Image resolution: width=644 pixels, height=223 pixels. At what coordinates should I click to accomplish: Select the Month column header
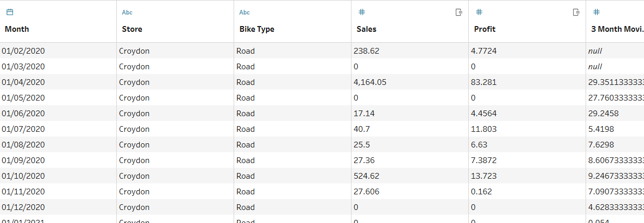[17, 29]
